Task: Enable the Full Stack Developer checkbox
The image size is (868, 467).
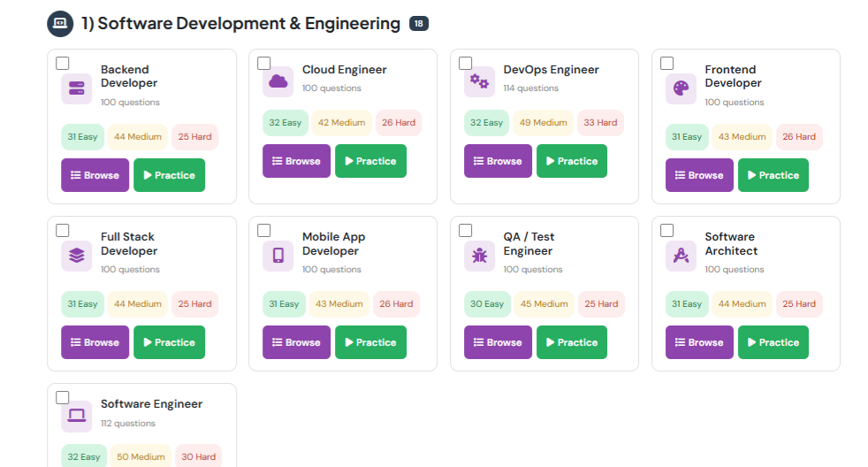Action: (x=63, y=231)
